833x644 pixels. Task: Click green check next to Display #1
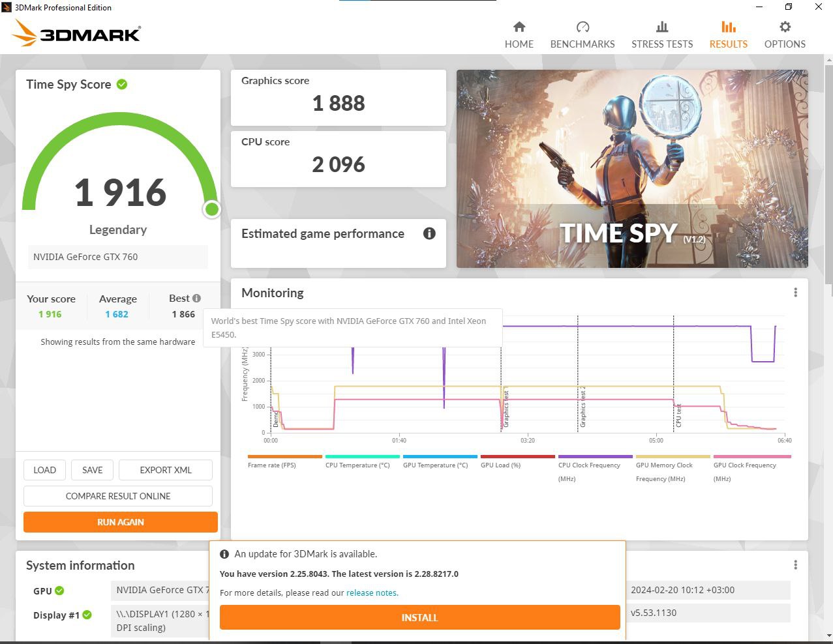(87, 615)
